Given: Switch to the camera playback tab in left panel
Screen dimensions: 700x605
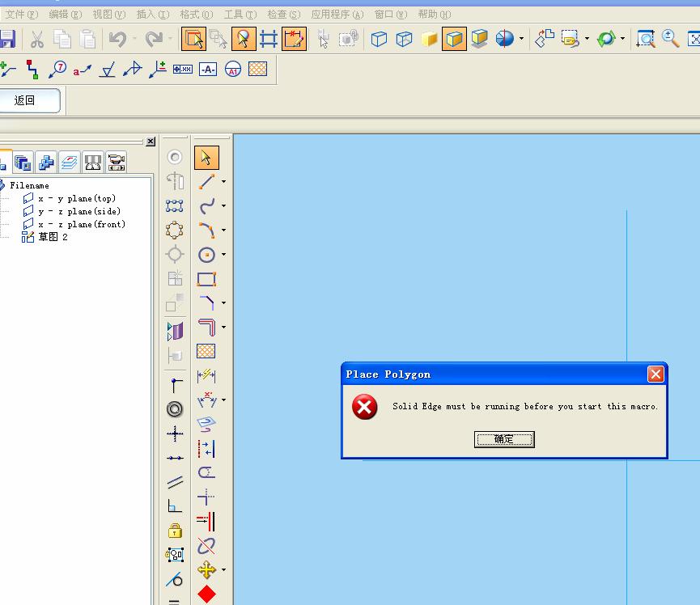Looking at the screenshot, I should click(116, 162).
